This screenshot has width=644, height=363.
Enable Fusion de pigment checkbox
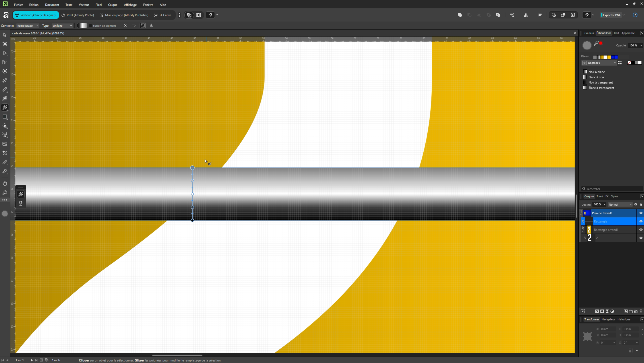pos(90,26)
